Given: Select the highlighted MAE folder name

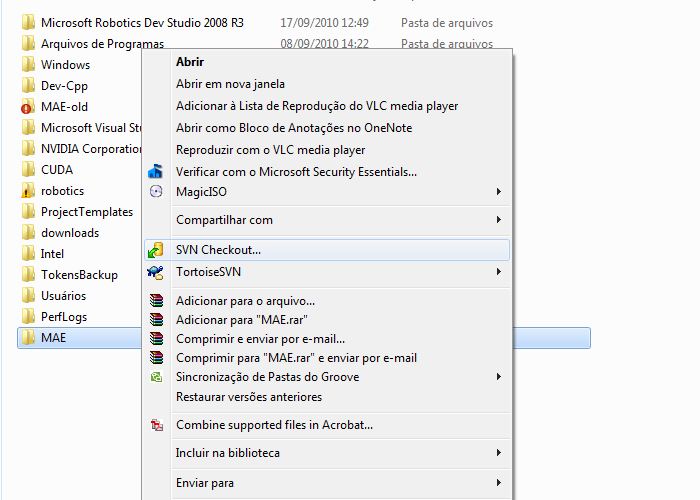Looking at the screenshot, I should (54, 338).
